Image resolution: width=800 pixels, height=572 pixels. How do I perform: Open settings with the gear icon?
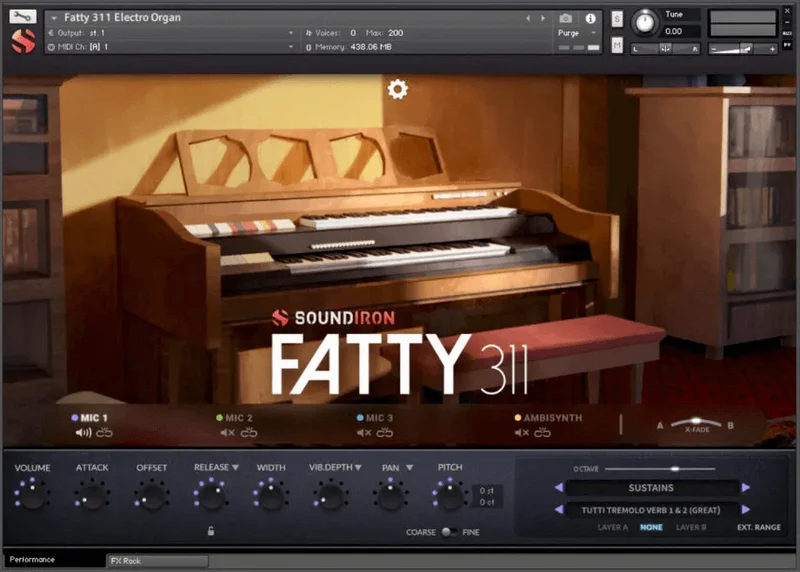[x=397, y=89]
